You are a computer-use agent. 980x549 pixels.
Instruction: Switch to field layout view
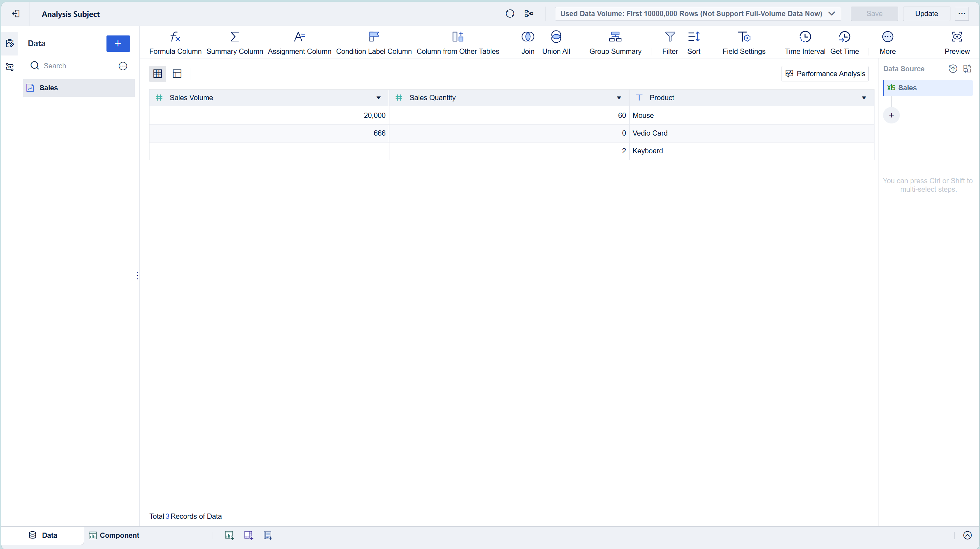[x=177, y=73]
